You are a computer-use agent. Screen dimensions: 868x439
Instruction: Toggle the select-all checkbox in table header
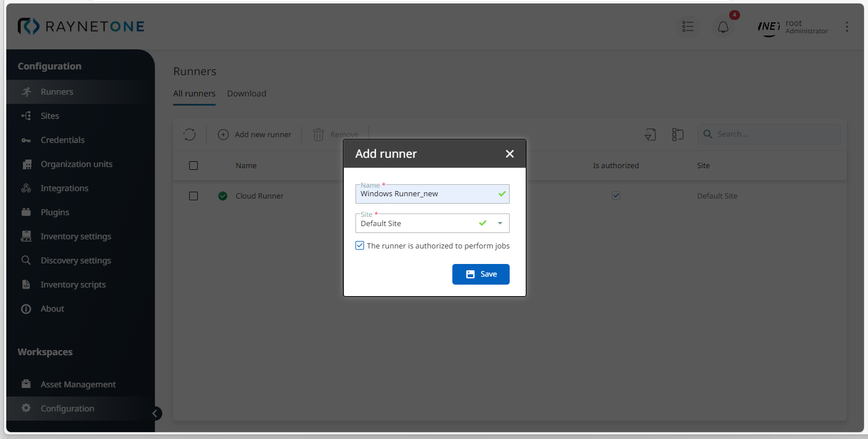194,166
